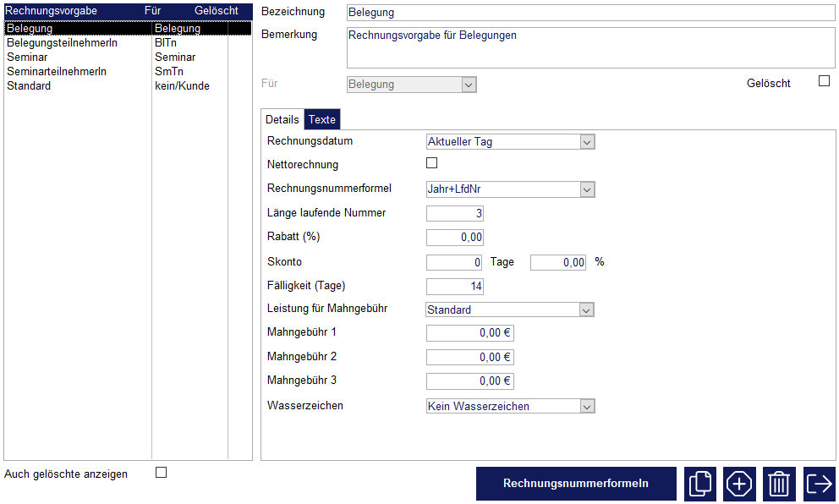Focus the Mahngebühr 1 amount field

[x=469, y=333]
